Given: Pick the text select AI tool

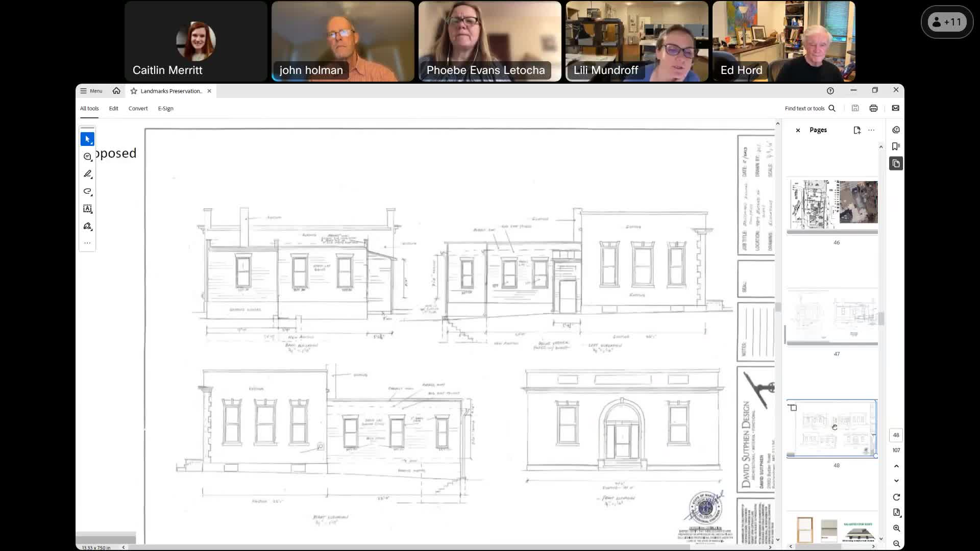Looking at the screenshot, I should click(x=87, y=209).
